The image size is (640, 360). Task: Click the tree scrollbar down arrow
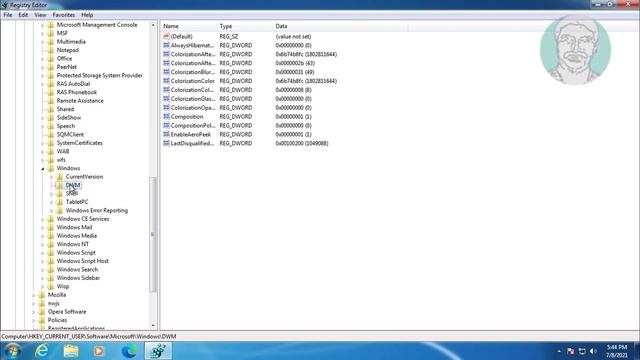(x=153, y=325)
